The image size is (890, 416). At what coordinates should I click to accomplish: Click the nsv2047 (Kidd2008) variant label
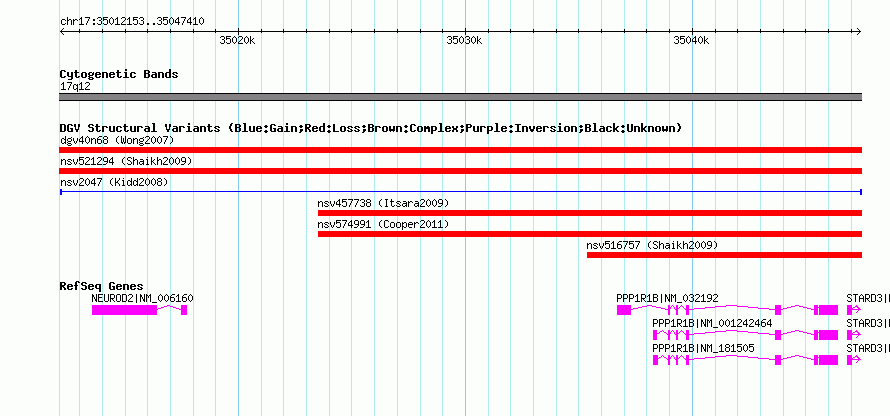[114, 182]
